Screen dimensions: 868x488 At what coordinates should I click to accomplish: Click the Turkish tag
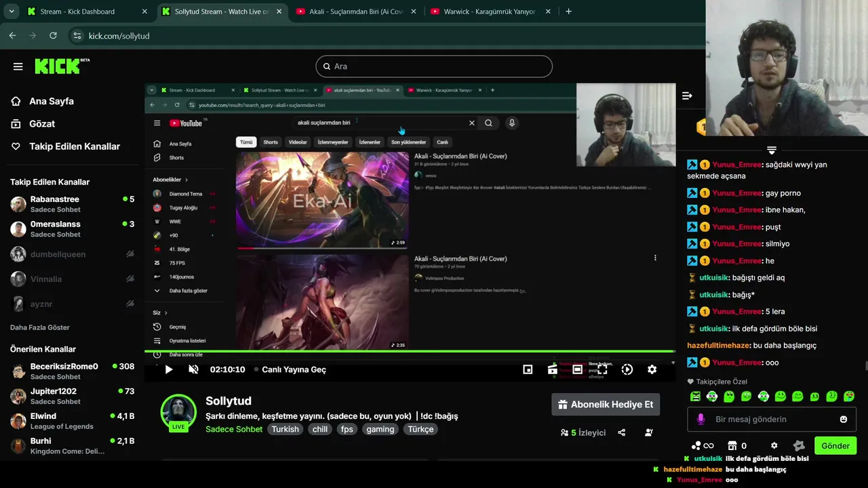tap(285, 429)
